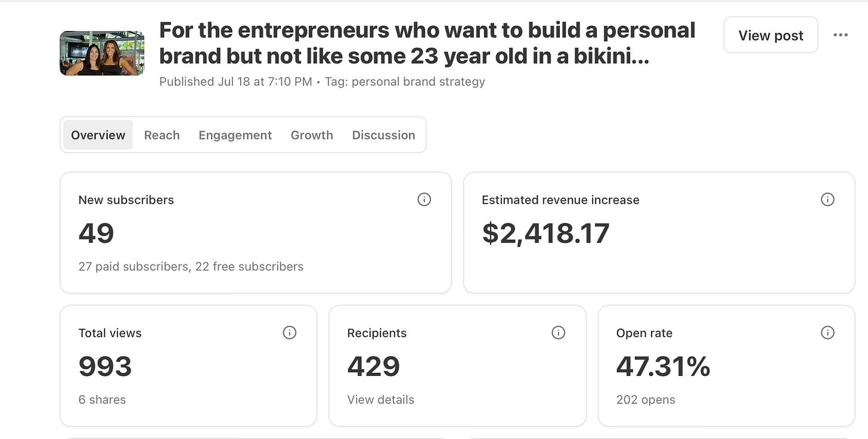Select the Overview tab
868x439 pixels.
coord(98,135)
